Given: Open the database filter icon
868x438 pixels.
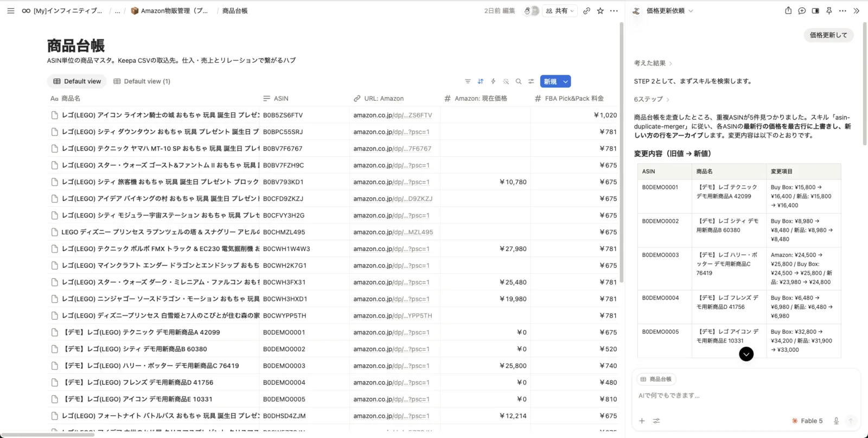Looking at the screenshot, I should click(x=468, y=81).
